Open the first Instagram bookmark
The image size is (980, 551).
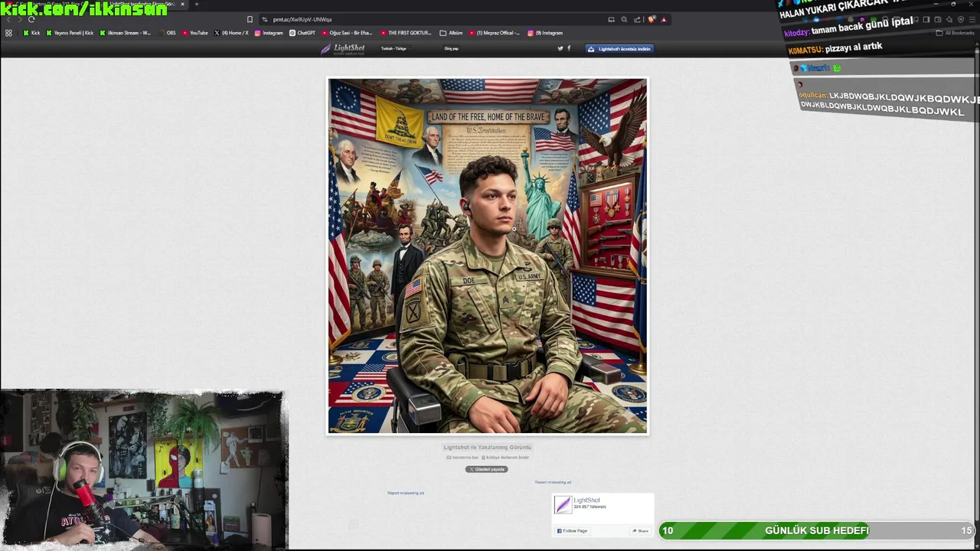(269, 33)
